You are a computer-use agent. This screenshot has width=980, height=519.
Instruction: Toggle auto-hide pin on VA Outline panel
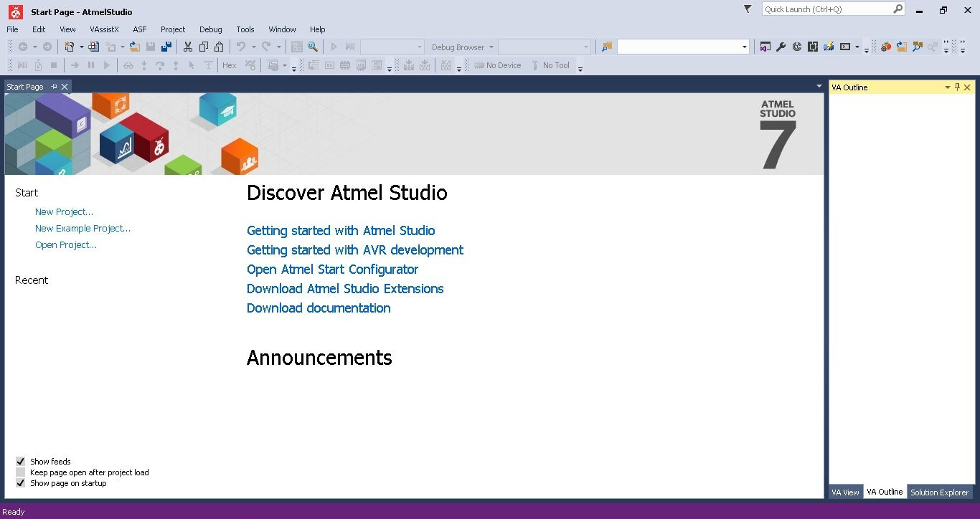coord(957,87)
